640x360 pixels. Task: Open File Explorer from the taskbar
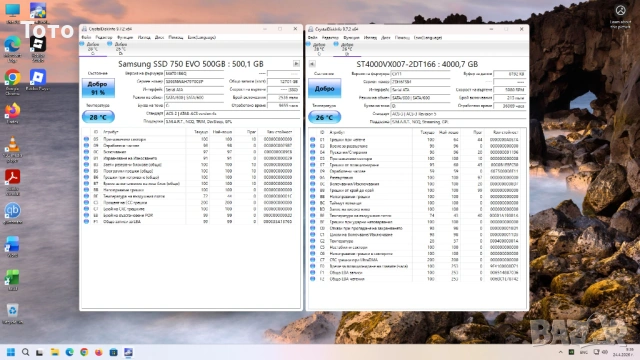[55, 352]
